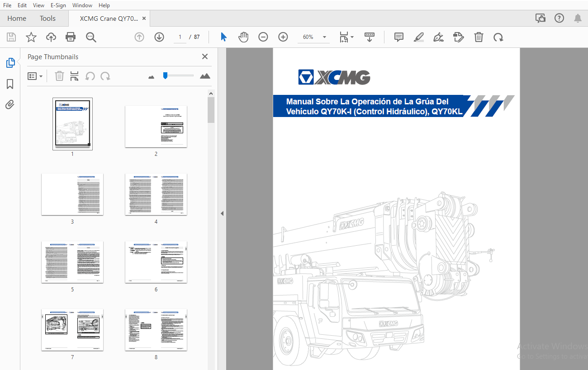Image resolution: width=588 pixels, height=370 pixels.
Task: Print the document using the printer icon
Action: (x=71, y=37)
